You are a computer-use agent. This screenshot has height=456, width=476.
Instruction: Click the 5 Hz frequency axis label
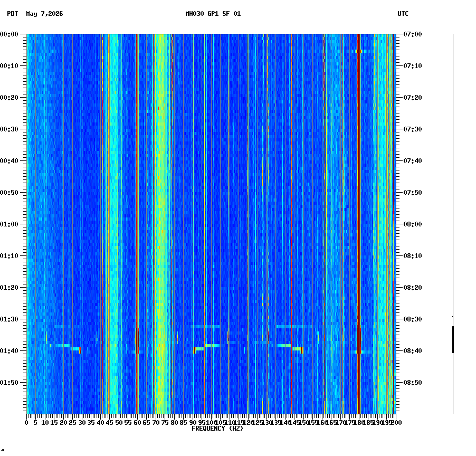[x=35, y=423]
